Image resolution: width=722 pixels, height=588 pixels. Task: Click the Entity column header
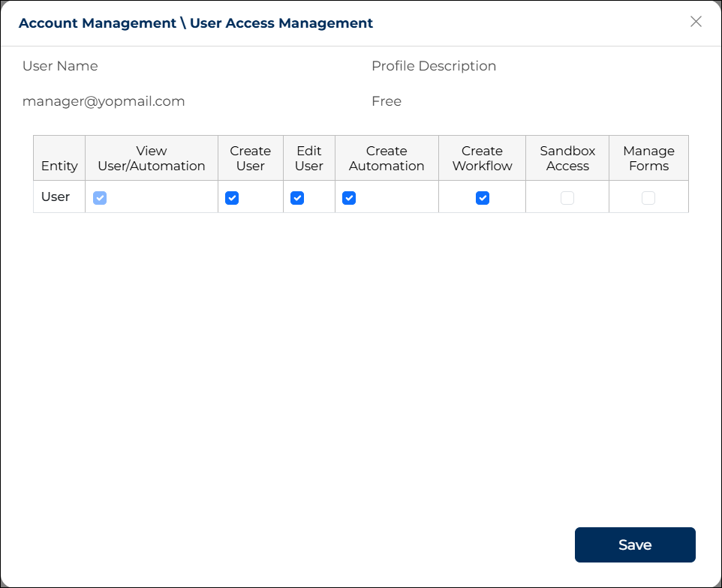(59, 166)
